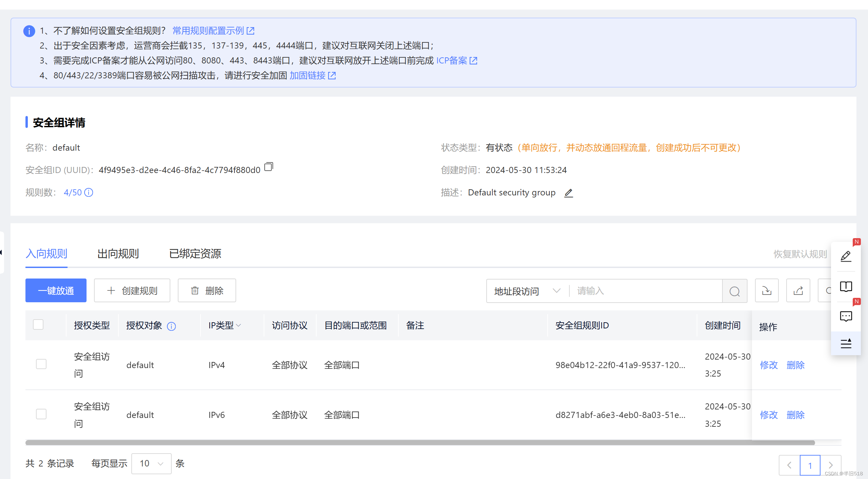The image size is (868, 479).
Task: Copy the security group UUID icon
Action: point(268,167)
